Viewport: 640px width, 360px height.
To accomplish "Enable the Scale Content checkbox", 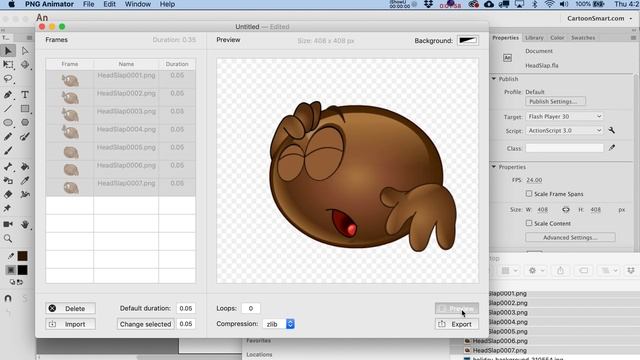I will (x=529, y=223).
